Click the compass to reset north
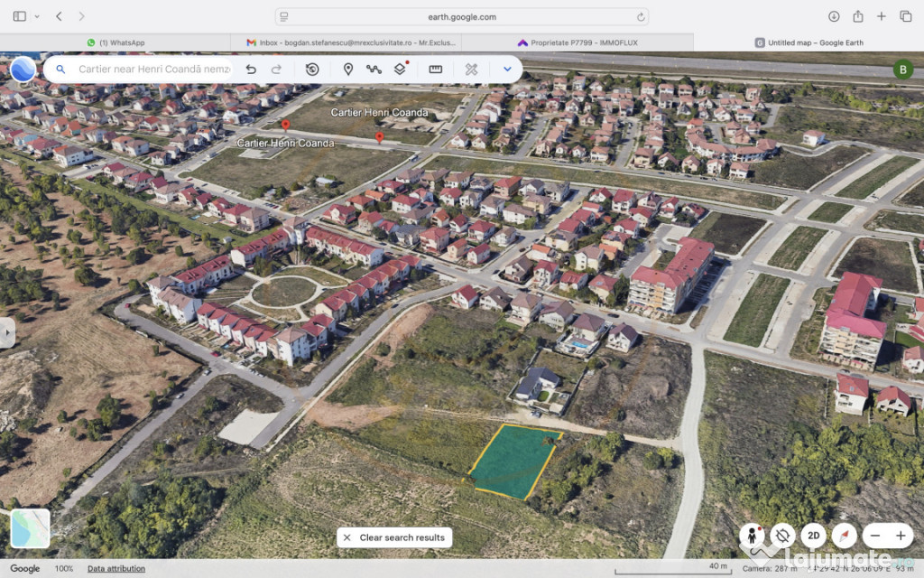924x578 pixels. click(x=845, y=535)
